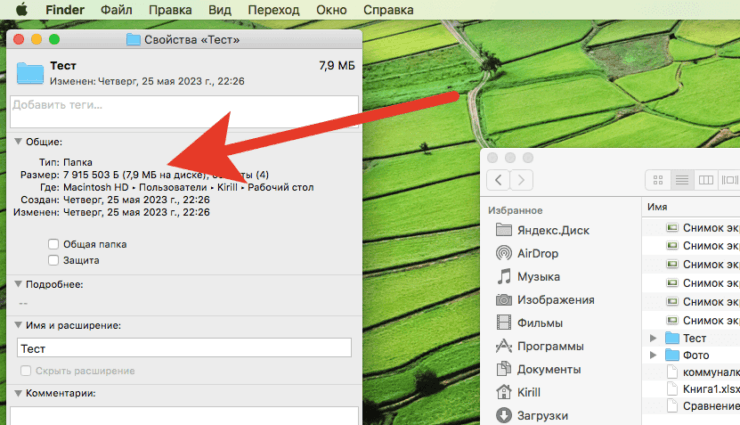Click the Имя column header
This screenshot has width=740, height=425.
tap(658, 206)
